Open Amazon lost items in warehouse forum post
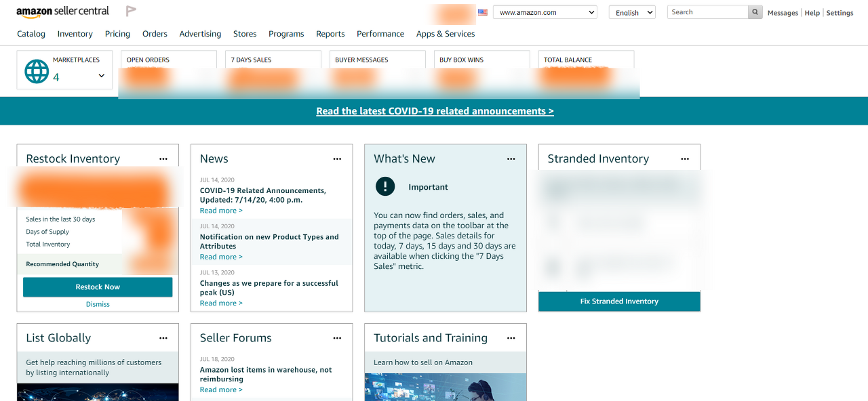The height and width of the screenshot is (401, 868). coord(266,375)
